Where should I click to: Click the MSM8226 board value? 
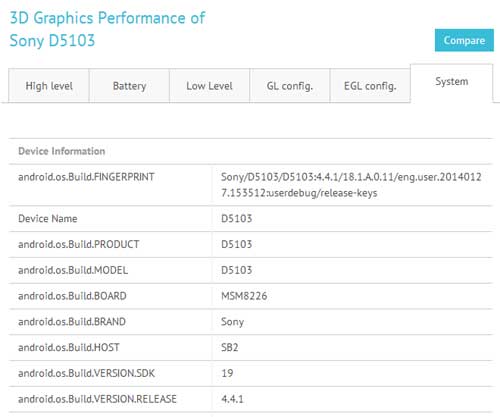point(244,296)
